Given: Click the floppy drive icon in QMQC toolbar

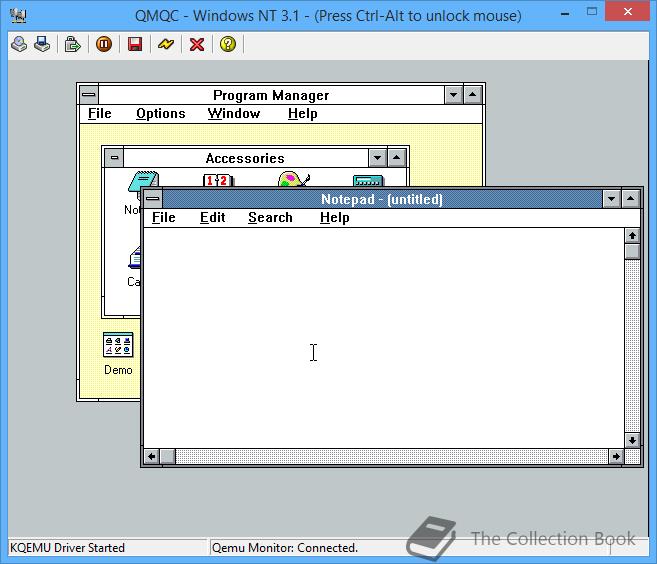Looking at the screenshot, I should tap(42, 44).
